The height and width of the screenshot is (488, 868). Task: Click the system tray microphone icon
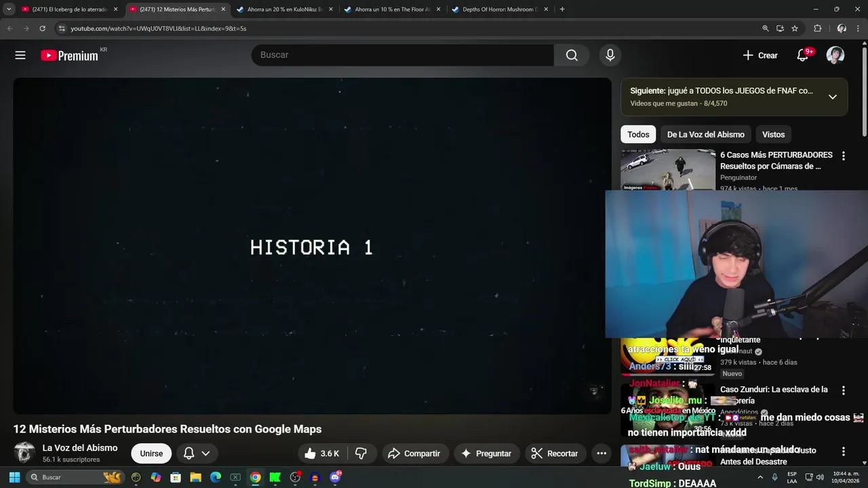coord(775,477)
